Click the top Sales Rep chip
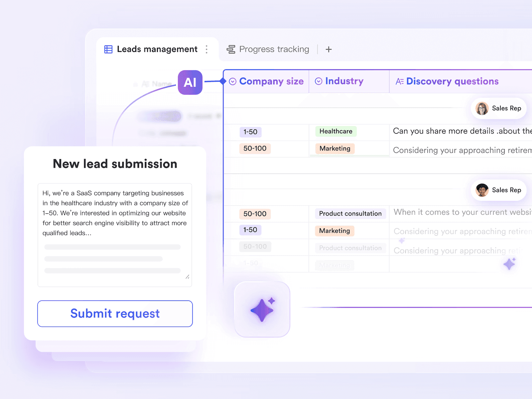The width and height of the screenshot is (532, 399). (x=498, y=108)
